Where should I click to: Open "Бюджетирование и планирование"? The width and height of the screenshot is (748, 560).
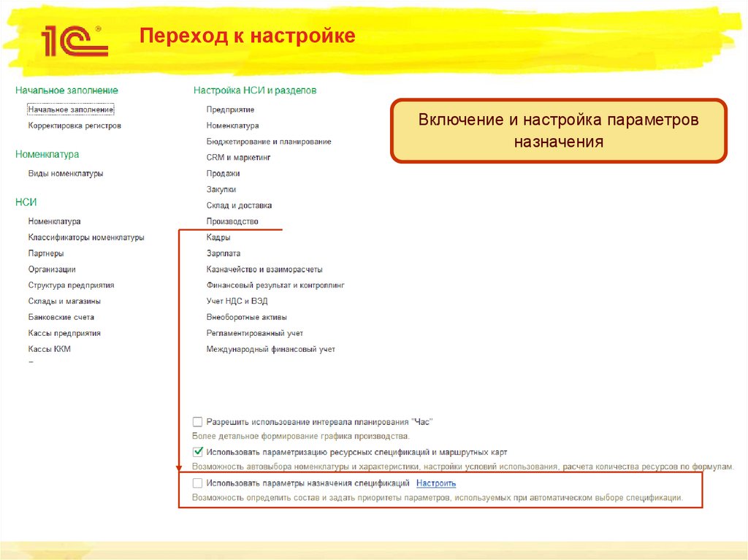click(x=268, y=141)
